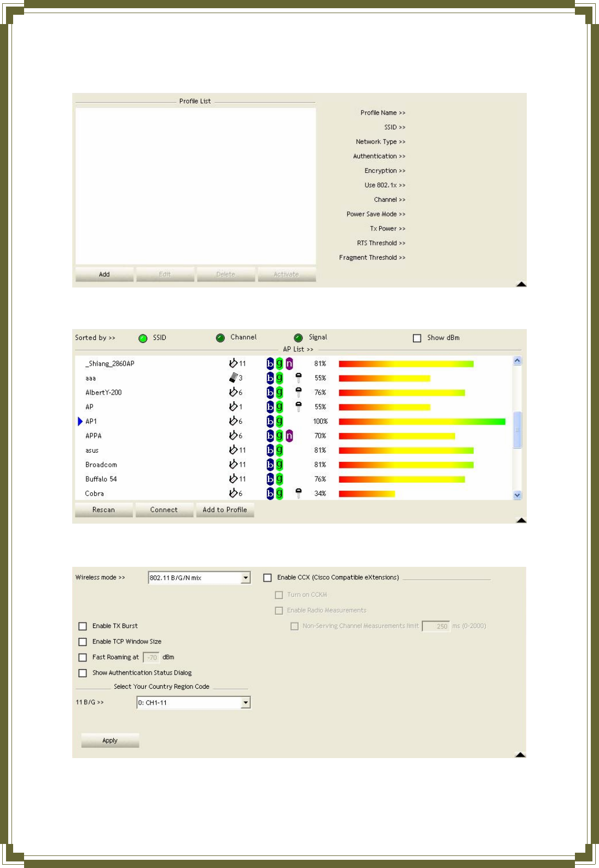Open the 11 B/G country region dropdown
Image resolution: width=599 pixels, height=868 pixels.
coord(246,702)
